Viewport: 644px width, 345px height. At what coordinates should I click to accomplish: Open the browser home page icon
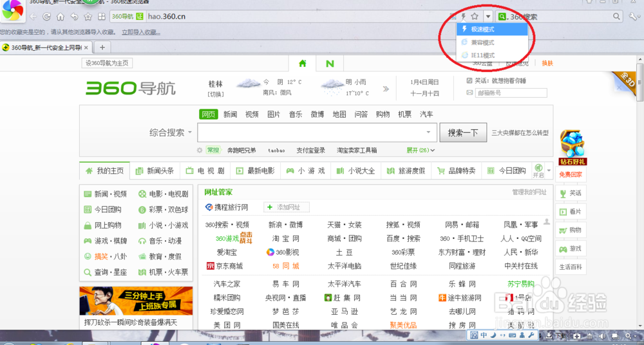[61, 17]
